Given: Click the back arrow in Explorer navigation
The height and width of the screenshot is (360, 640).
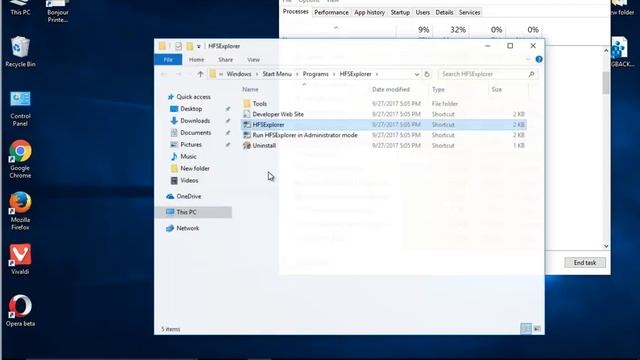Looking at the screenshot, I should [164, 74].
